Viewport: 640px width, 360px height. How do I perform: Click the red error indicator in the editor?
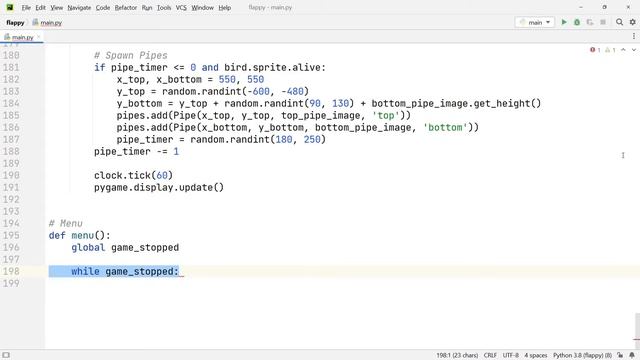point(595,50)
